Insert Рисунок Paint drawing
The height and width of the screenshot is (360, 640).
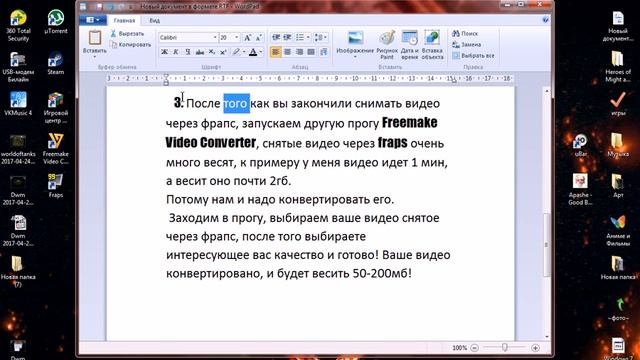pos(387,44)
